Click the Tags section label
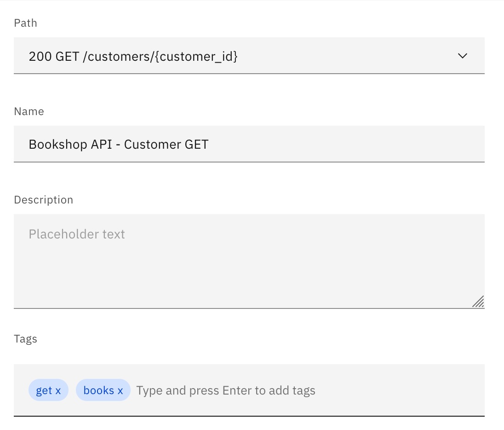Screen dimensions: 504x430 (x=26, y=338)
